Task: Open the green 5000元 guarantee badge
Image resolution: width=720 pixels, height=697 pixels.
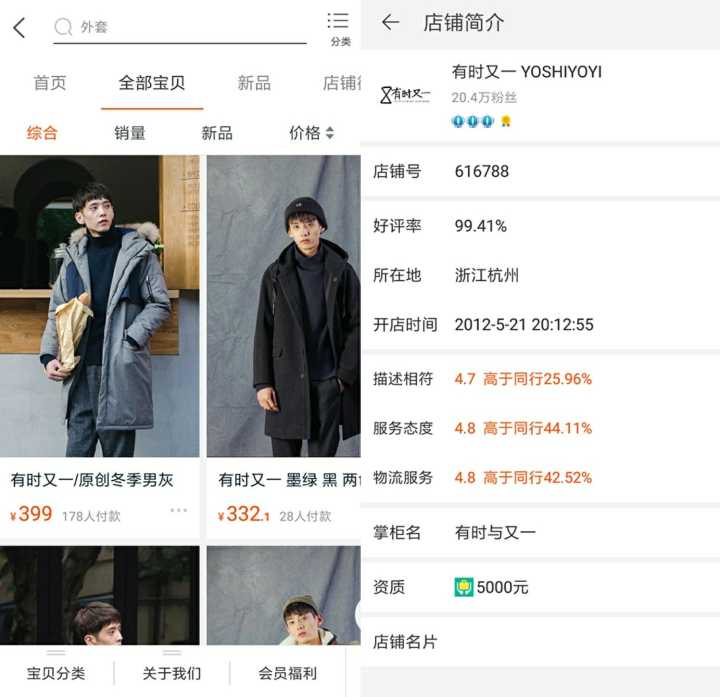Action: [x=463, y=587]
